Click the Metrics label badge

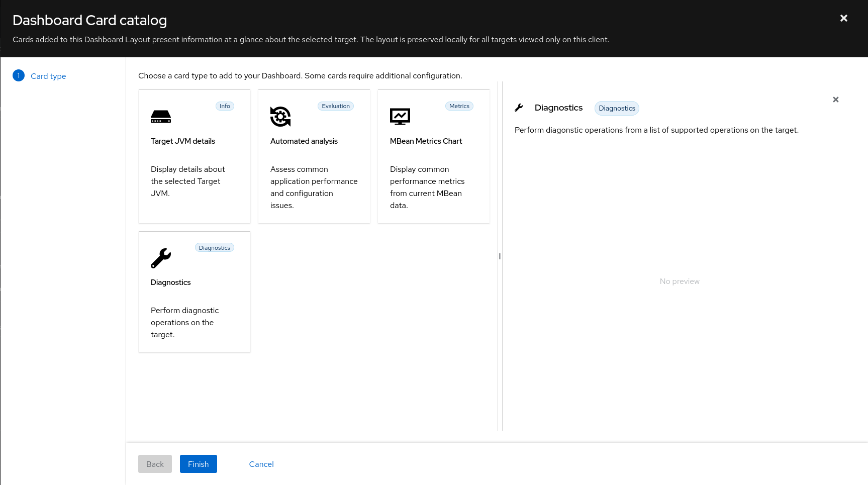pyautogui.click(x=459, y=106)
